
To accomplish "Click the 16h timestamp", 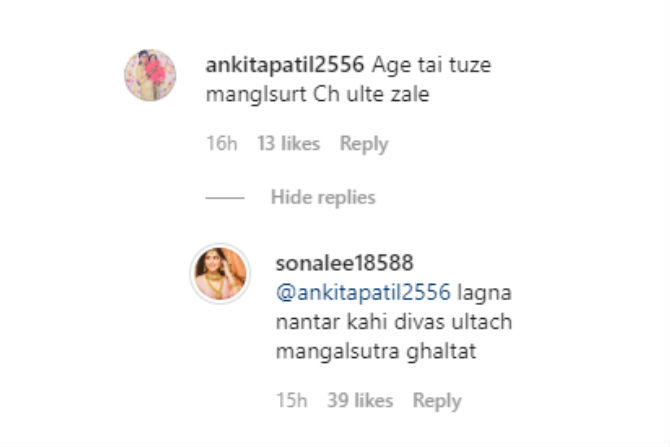I will tap(221, 144).
